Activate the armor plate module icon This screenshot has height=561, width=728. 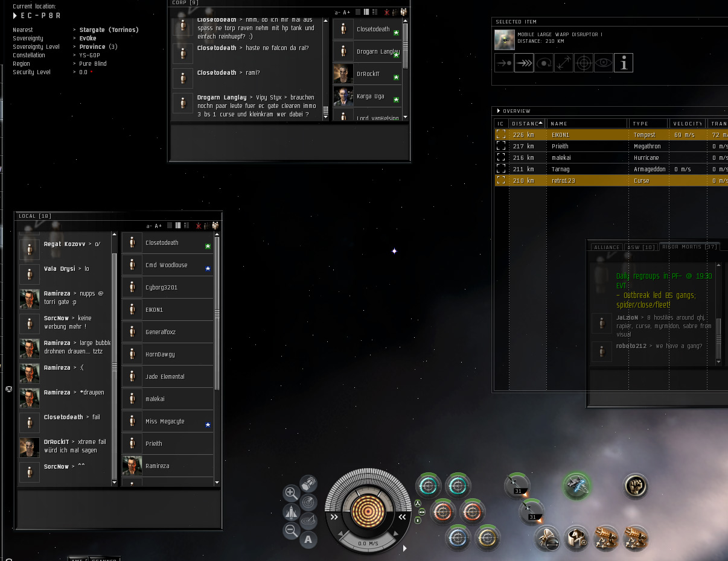point(577,537)
